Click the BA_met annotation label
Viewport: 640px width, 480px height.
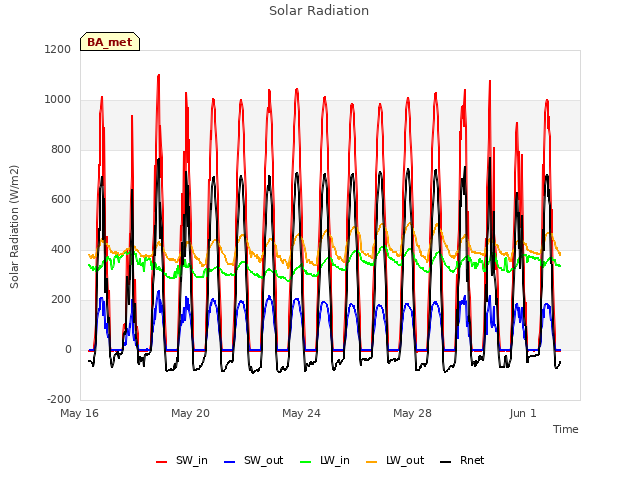[110, 42]
